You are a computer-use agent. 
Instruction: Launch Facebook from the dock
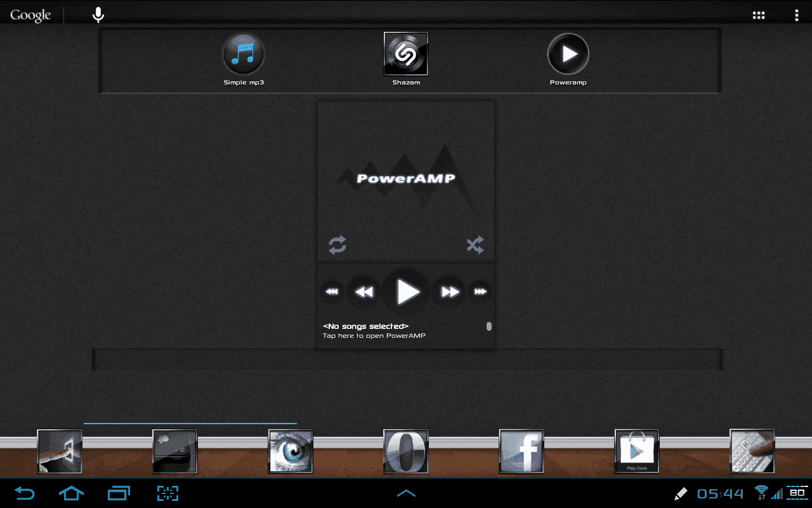(521, 451)
